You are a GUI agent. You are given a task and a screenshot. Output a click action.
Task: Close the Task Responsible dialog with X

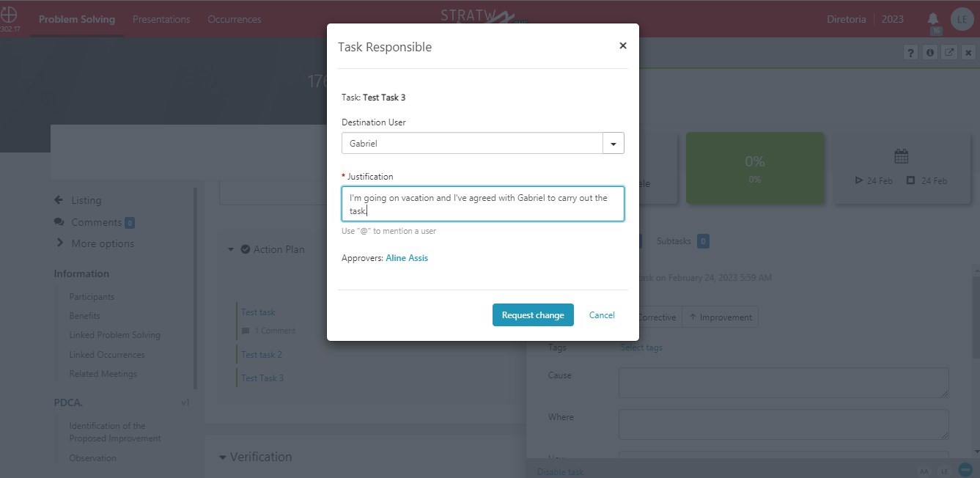pyautogui.click(x=623, y=45)
